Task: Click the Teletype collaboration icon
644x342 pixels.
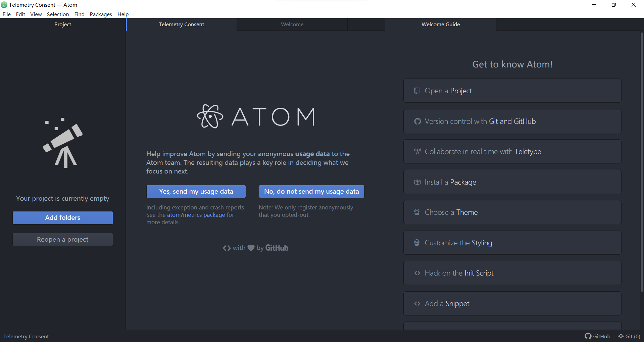Action: (417, 151)
